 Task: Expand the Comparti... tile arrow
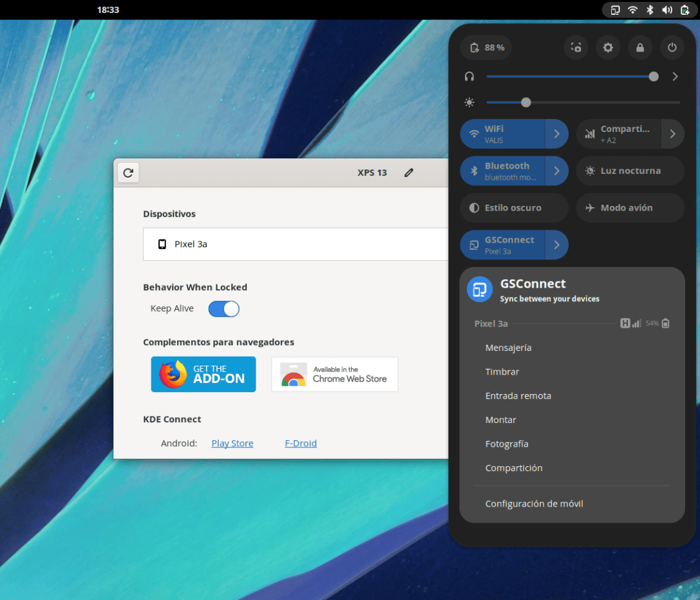(x=673, y=134)
